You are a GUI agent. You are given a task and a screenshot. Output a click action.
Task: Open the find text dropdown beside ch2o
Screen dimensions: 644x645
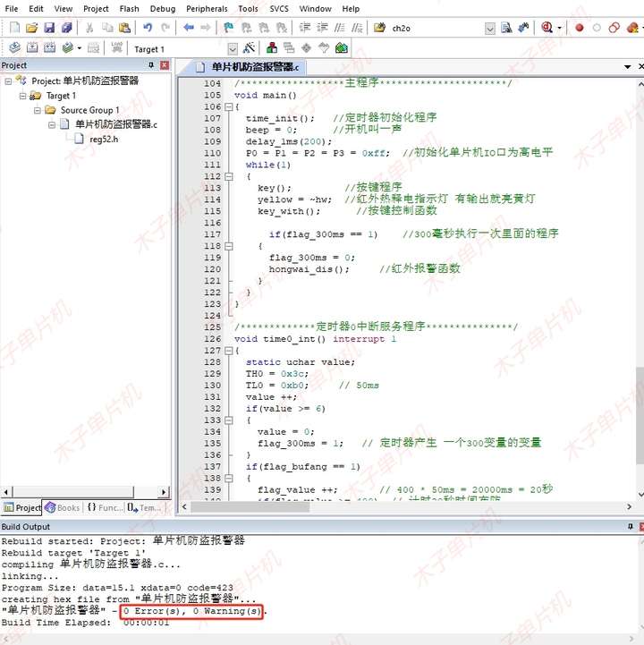pos(490,29)
